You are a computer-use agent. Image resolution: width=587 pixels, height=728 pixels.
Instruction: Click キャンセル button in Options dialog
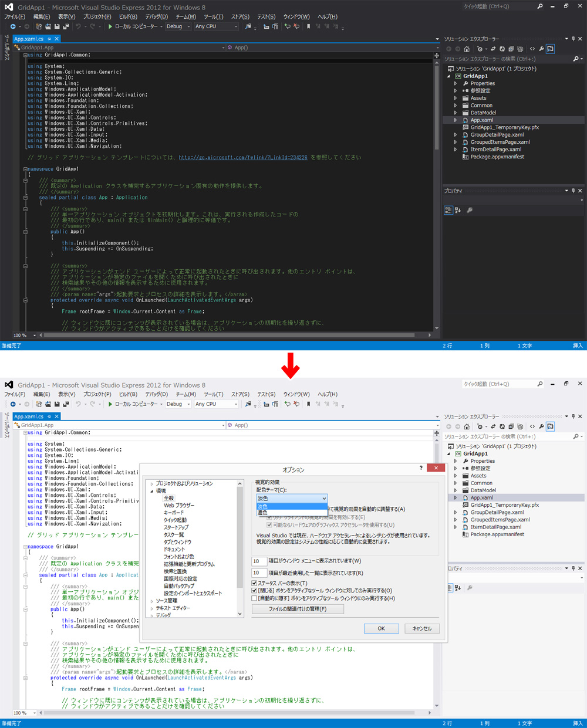(422, 628)
